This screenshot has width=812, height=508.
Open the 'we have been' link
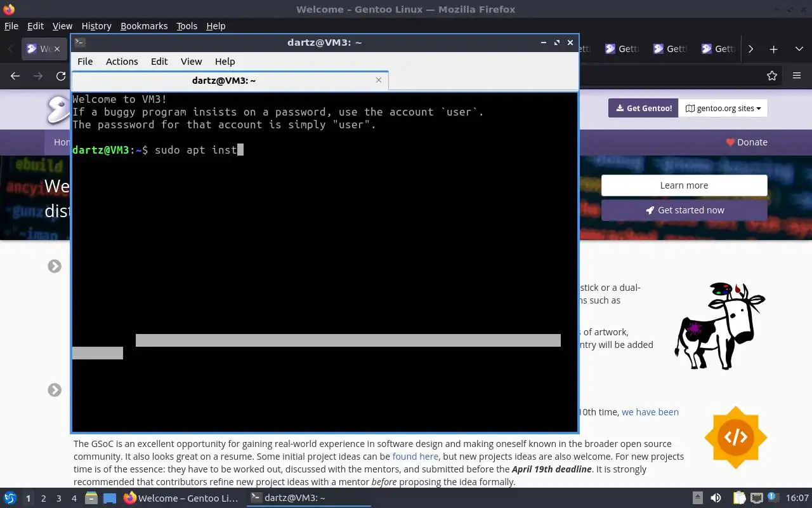point(650,412)
